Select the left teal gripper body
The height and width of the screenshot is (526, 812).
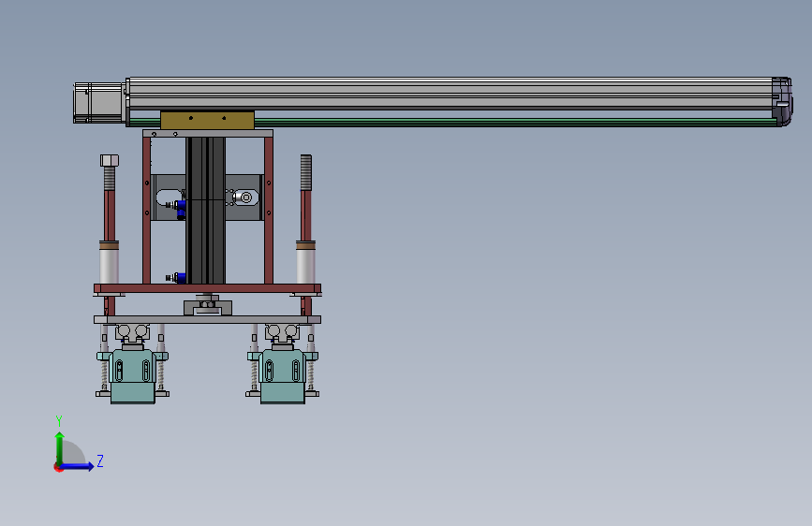pyautogui.click(x=133, y=376)
